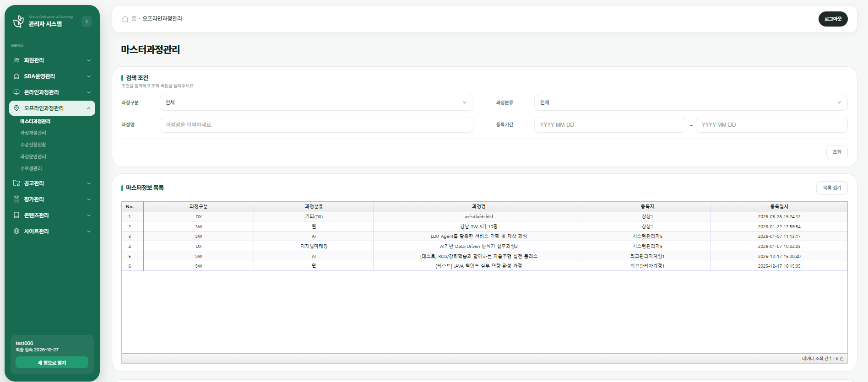868x382 pixels.
Task: Click the 데이터 조회 건수 status text
Action: pos(823,358)
